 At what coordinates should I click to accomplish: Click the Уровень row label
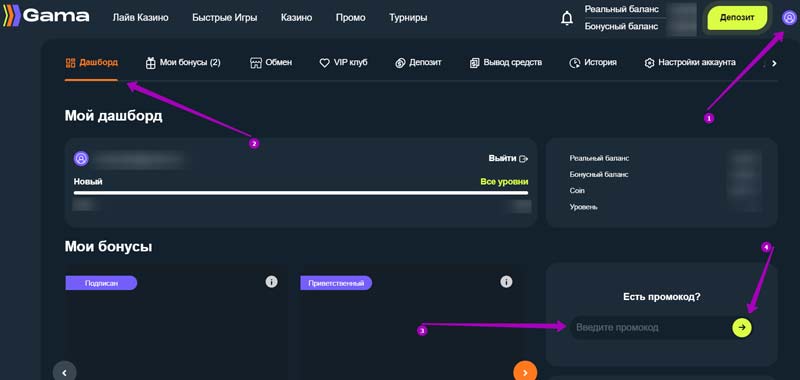click(x=583, y=207)
